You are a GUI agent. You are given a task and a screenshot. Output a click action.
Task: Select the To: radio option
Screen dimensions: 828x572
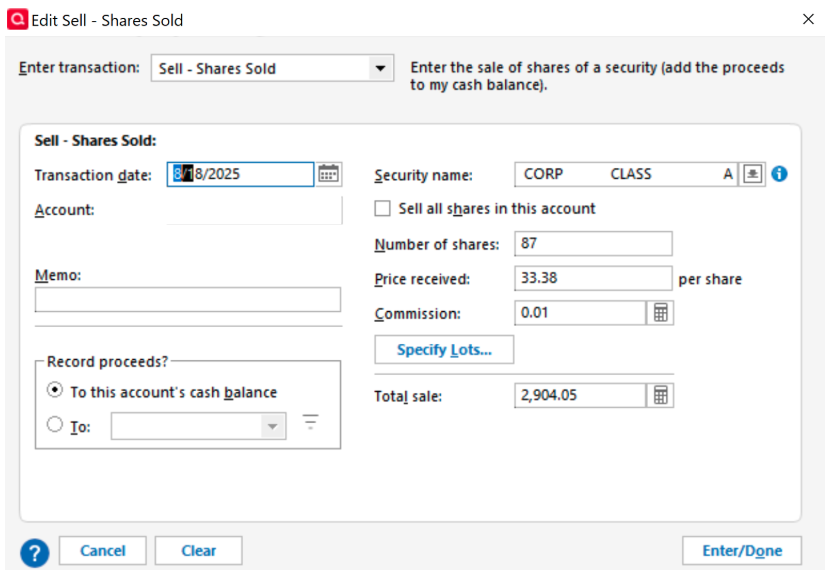pos(55,426)
